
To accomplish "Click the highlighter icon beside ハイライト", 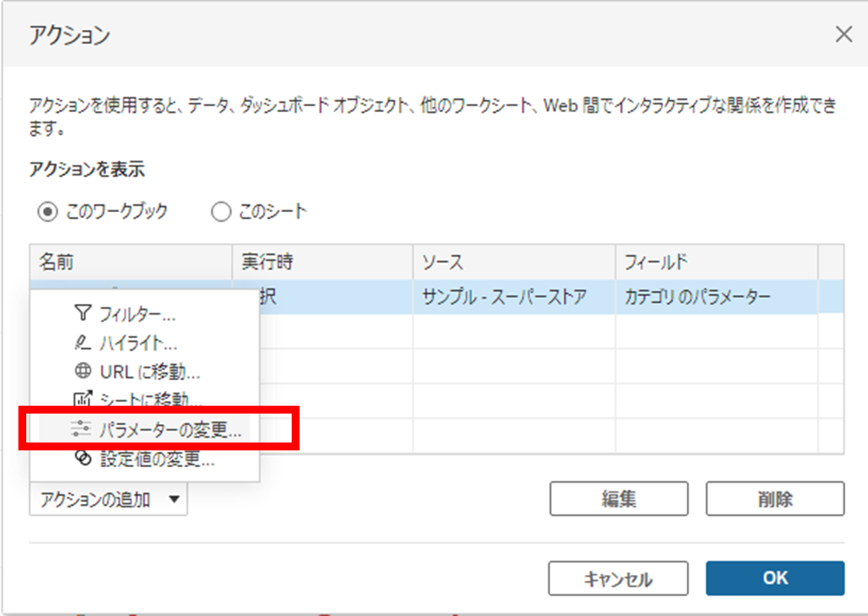I will click(83, 343).
